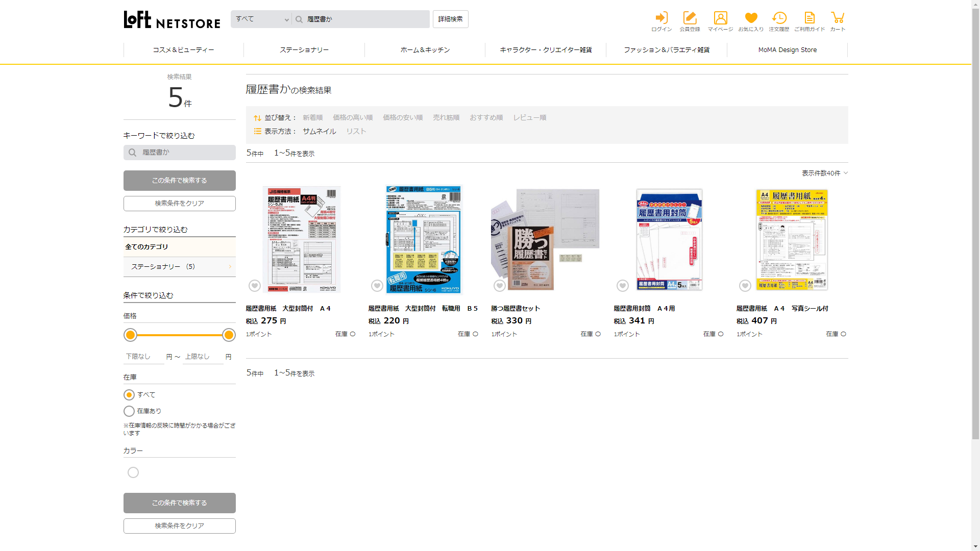Open favorites heart icon in header
The image size is (980, 551).
click(x=751, y=18)
